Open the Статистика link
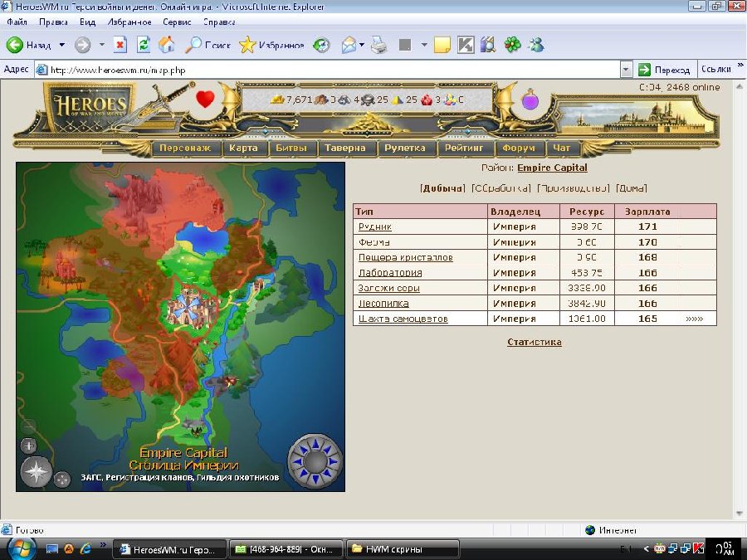 click(534, 342)
